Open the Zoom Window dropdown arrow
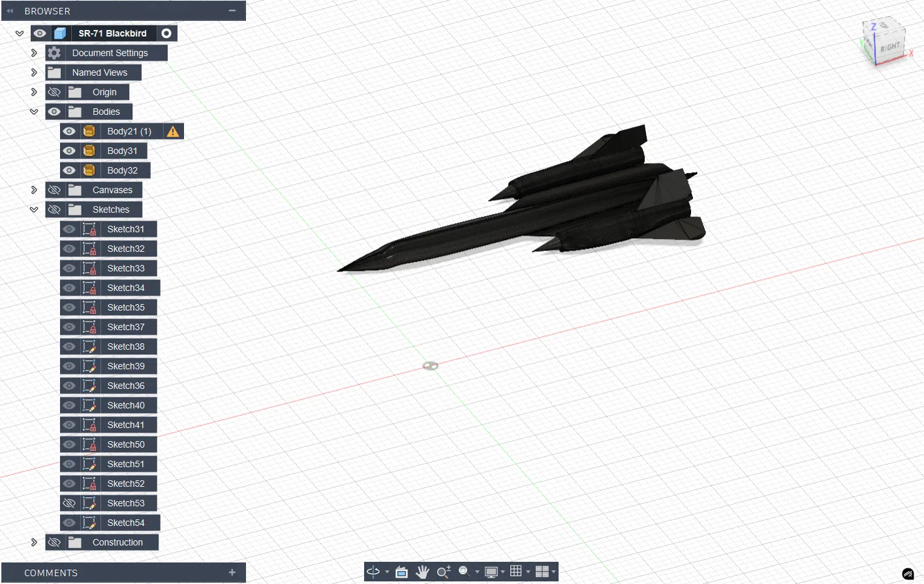924x584 pixels. point(477,572)
